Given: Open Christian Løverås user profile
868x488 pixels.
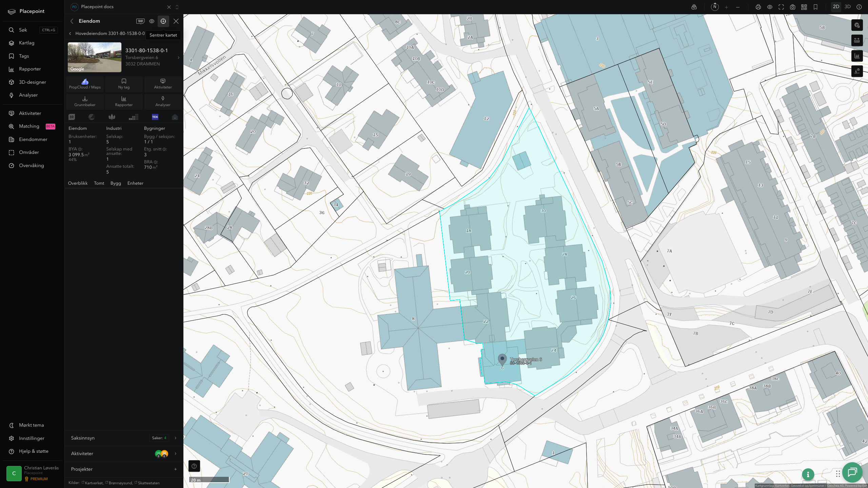Looking at the screenshot, I should (x=33, y=473).
